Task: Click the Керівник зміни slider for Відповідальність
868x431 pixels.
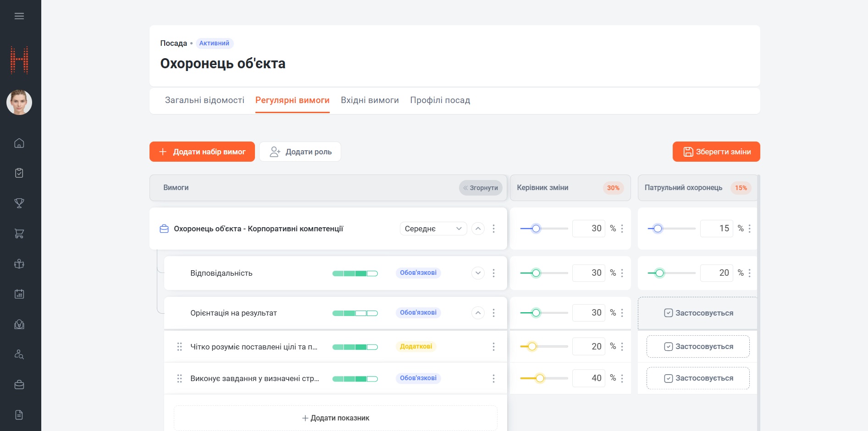Action: 544,273
